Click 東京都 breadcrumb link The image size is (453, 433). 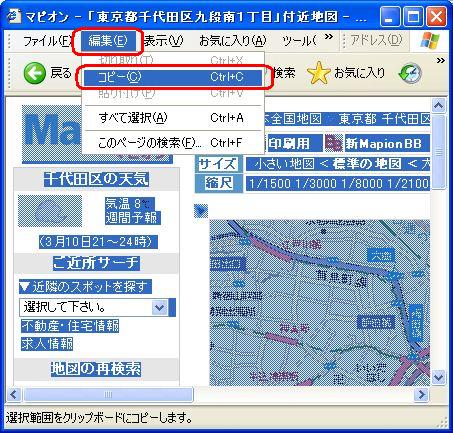pos(358,119)
